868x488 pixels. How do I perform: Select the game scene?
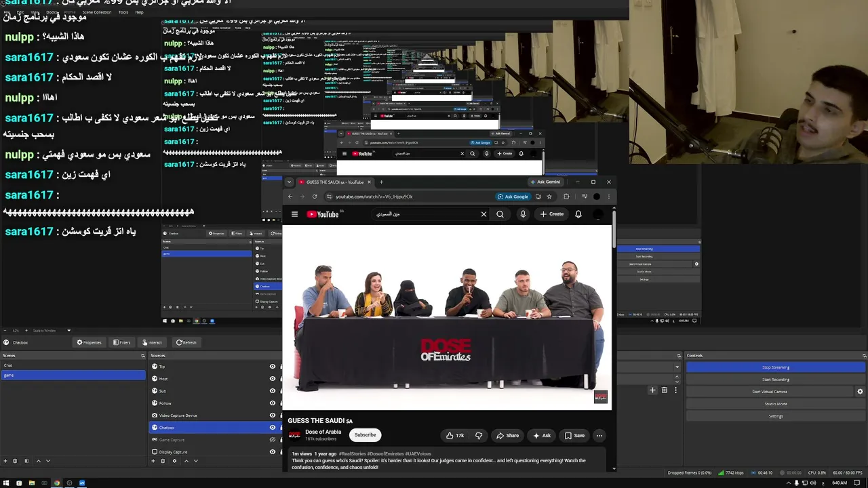[73, 375]
